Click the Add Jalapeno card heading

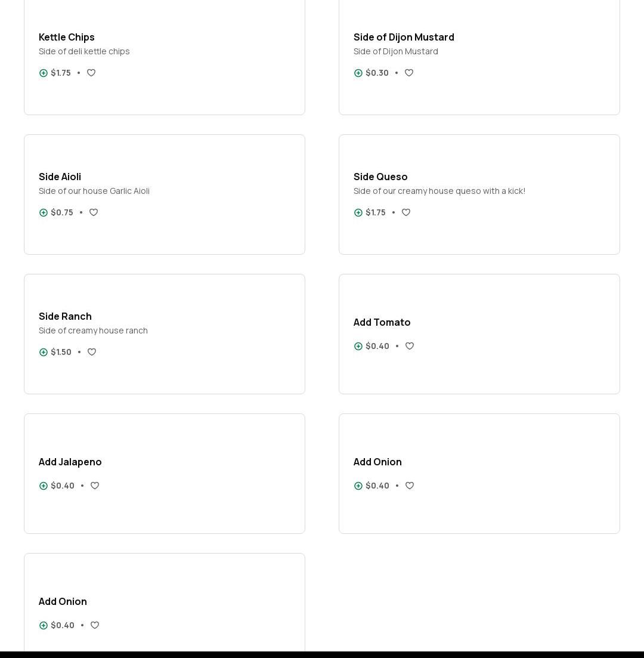point(70,462)
